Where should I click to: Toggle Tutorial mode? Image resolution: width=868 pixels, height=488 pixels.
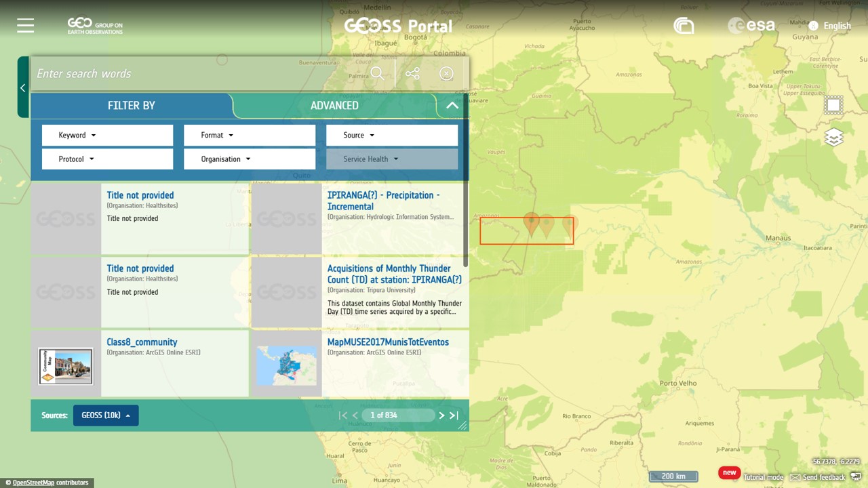(763, 477)
